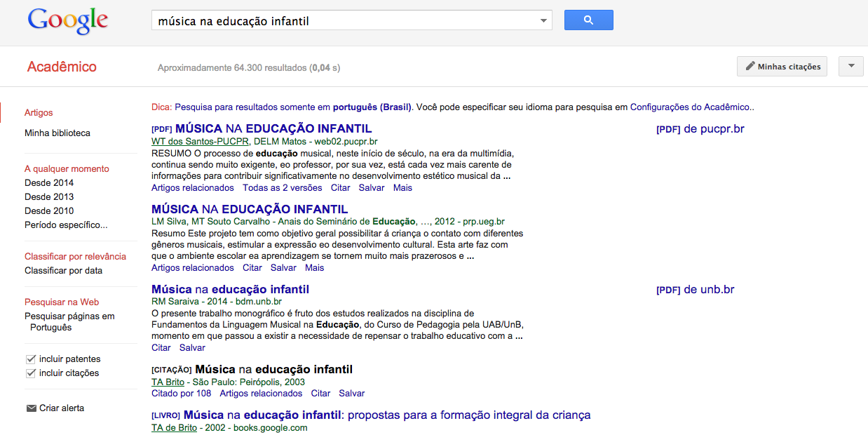Viewport: 868px width, 435px height.
Task: Click author TA de Brito link
Action: coord(174,427)
